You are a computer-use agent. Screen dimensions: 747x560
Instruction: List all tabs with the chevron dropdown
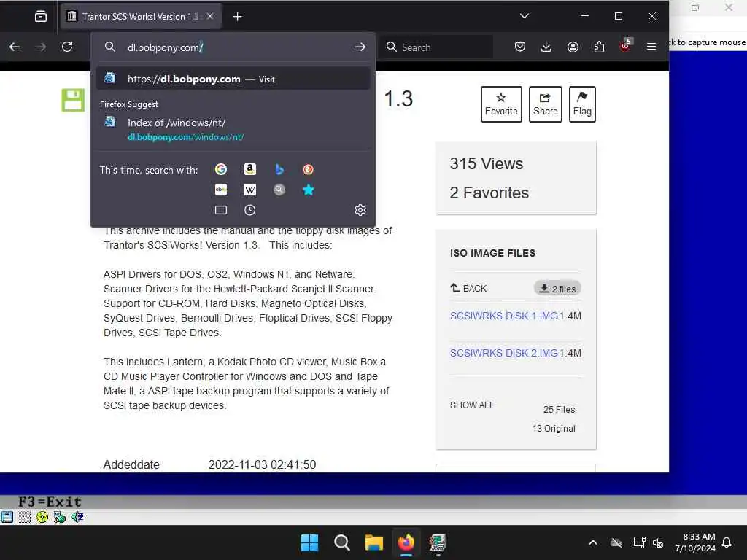pyautogui.click(x=524, y=16)
